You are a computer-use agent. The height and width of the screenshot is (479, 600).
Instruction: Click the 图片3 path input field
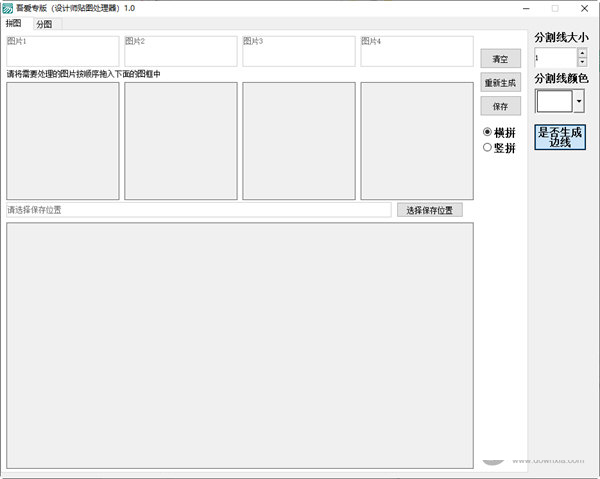click(x=298, y=51)
